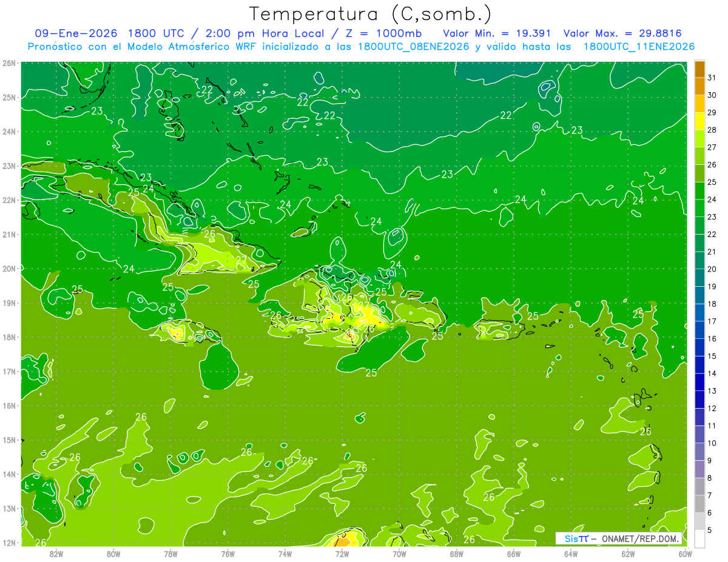Click the initialization time "1800UTC_08ENE2026"
This screenshot has height=562, width=728.
[414, 47]
